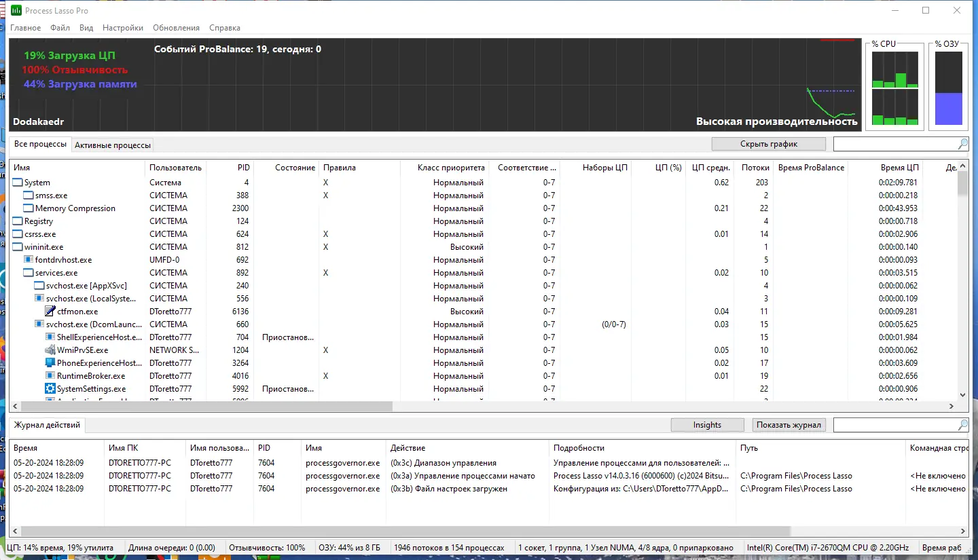Screen dimensions: 978x560
Task: Open the Insights panel
Action: 707,424
